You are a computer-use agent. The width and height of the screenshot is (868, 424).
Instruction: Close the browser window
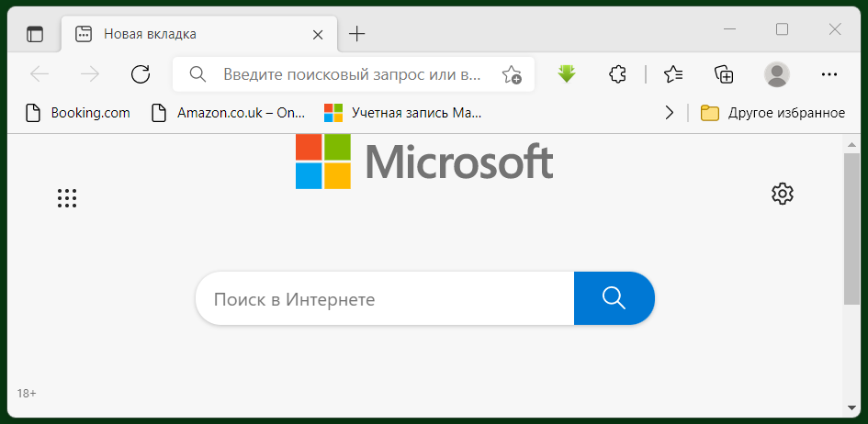click(x=835, y=29)
